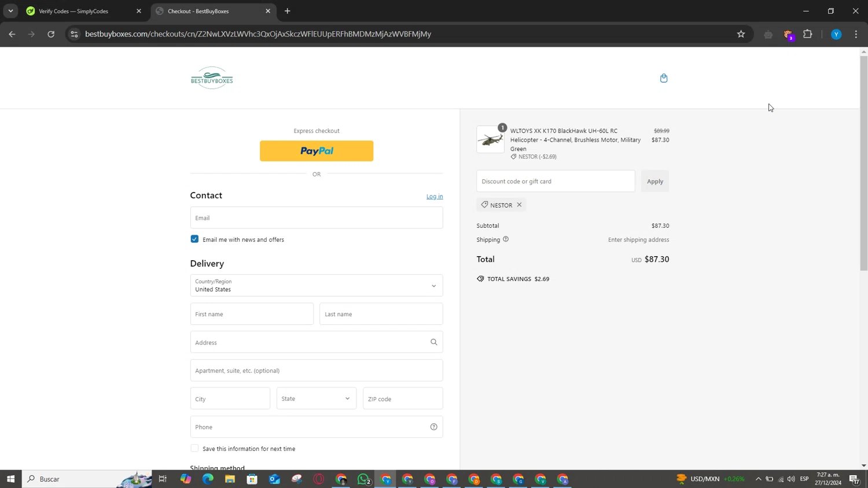Viewport: 868px width, 488px height.
Task: Remove the NESTOR discount code
Action: click(519, 205)
